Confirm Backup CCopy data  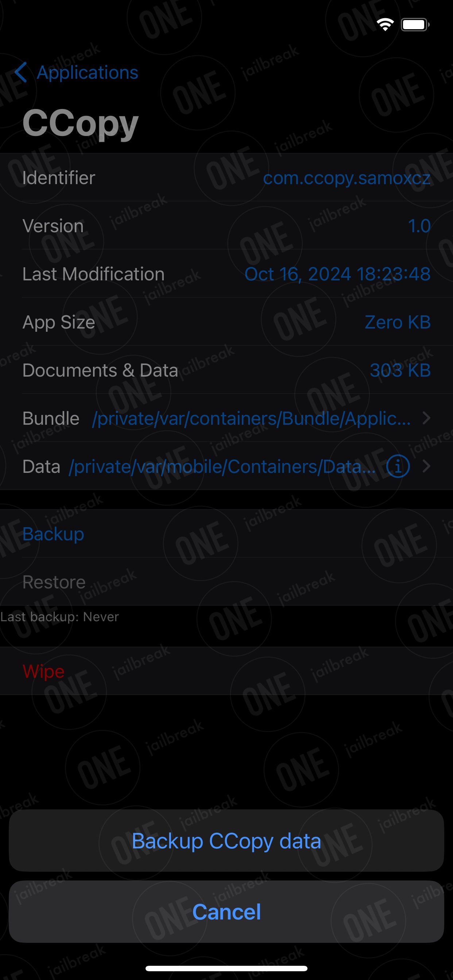(226, 841)
